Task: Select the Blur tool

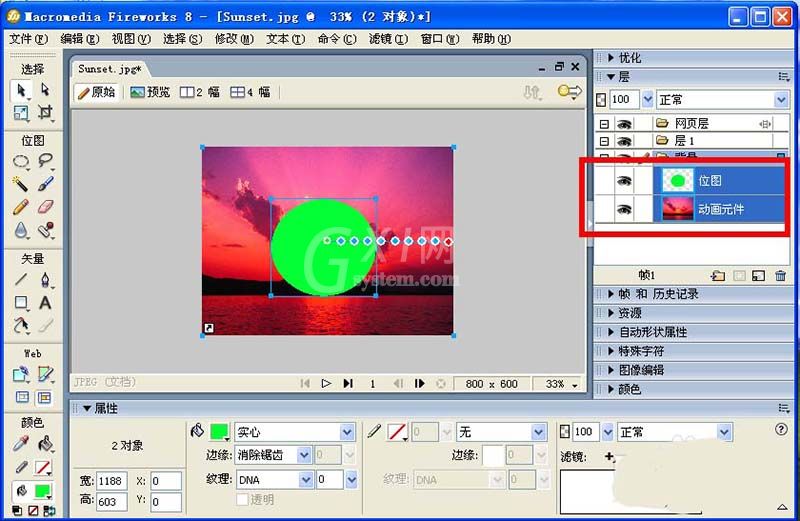Action: pos(21,230)
